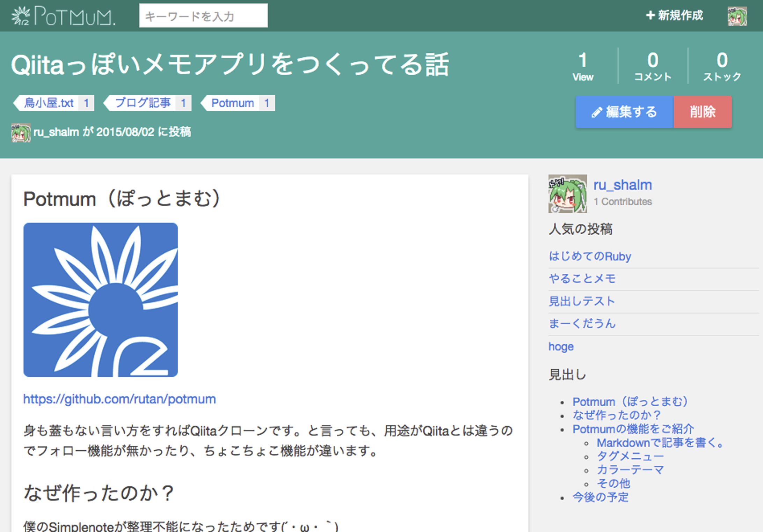Open popular post はじめてのRuby
Viewport: 763px width, 532px height.
click(590, 256)
